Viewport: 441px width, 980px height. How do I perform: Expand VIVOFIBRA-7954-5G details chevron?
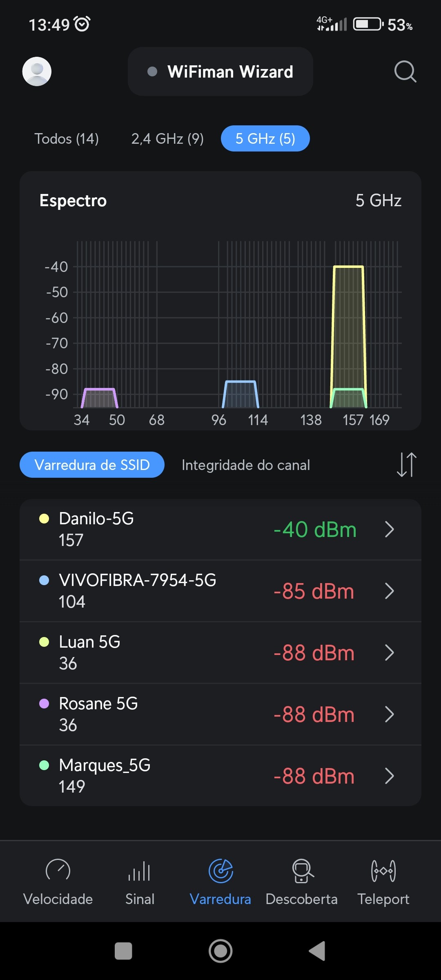point(389,591)
